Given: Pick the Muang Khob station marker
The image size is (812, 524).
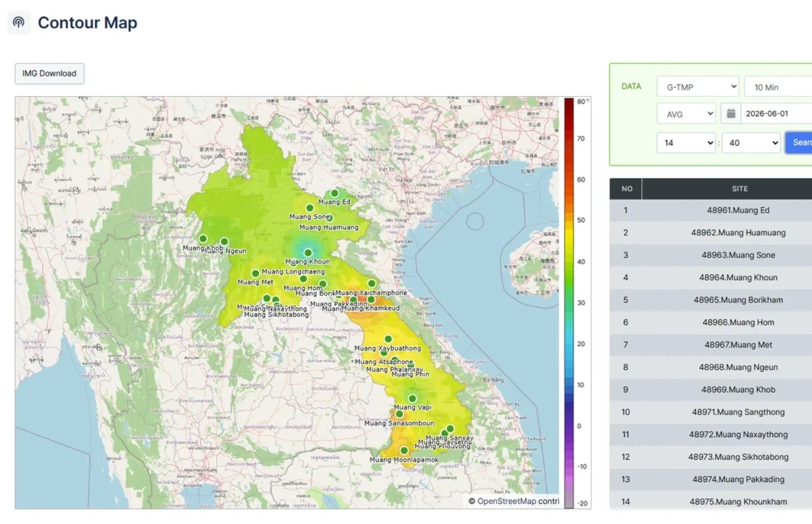Looking at the screenshot, I should click(x=203, y=238).
